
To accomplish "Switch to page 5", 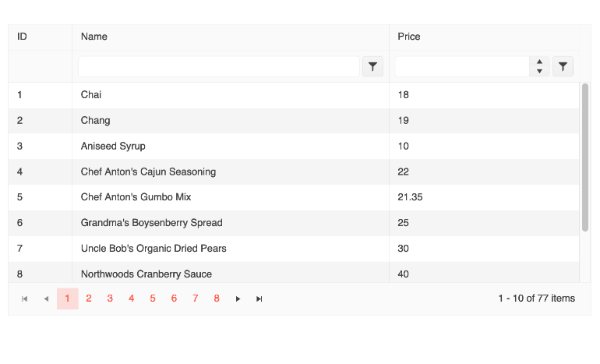I will click(x=153, y=299).
